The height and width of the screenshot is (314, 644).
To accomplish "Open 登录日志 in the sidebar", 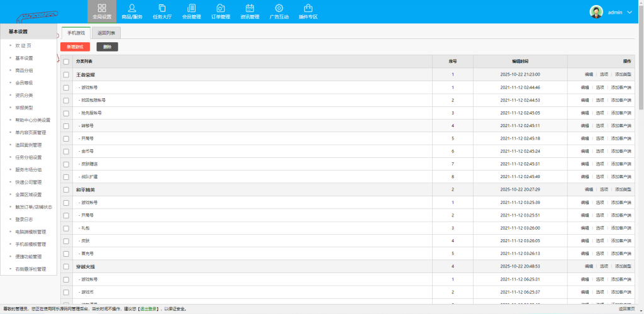I will point(25,219).
